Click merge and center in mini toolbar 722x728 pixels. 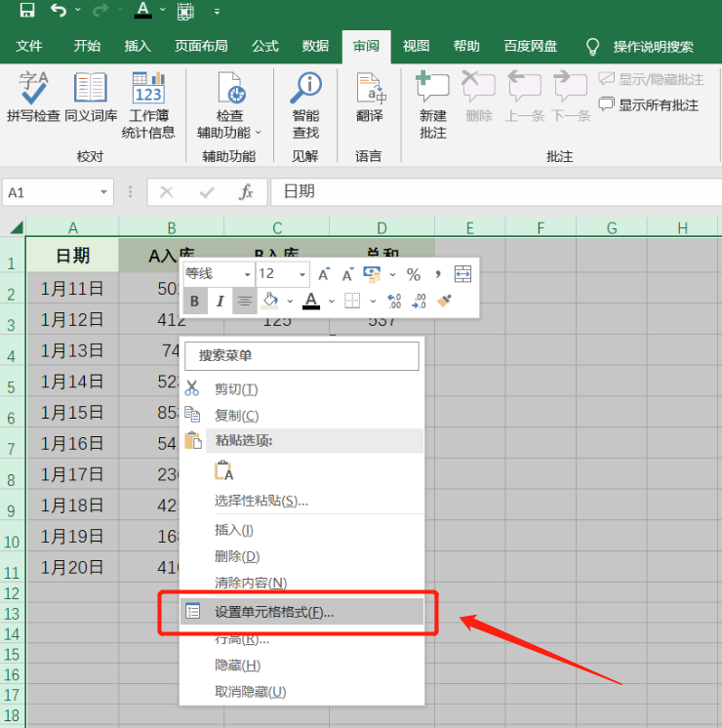point(462,274)
